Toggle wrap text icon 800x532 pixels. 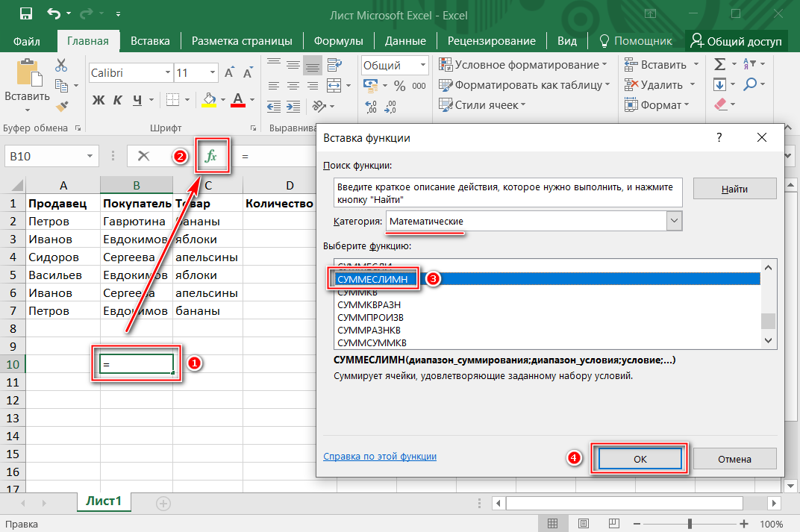(334, 65)
